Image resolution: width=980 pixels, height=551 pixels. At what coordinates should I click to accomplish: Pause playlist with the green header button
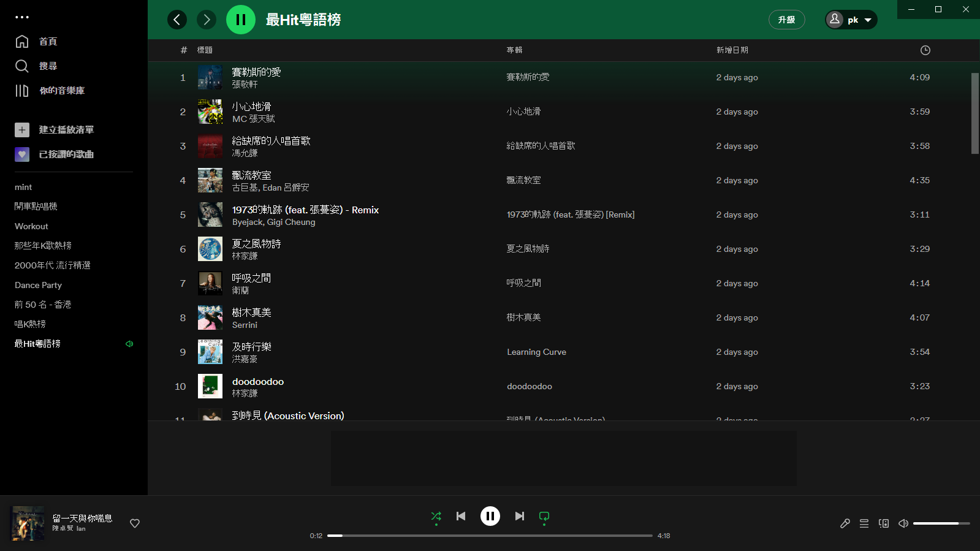coord(241,20)
